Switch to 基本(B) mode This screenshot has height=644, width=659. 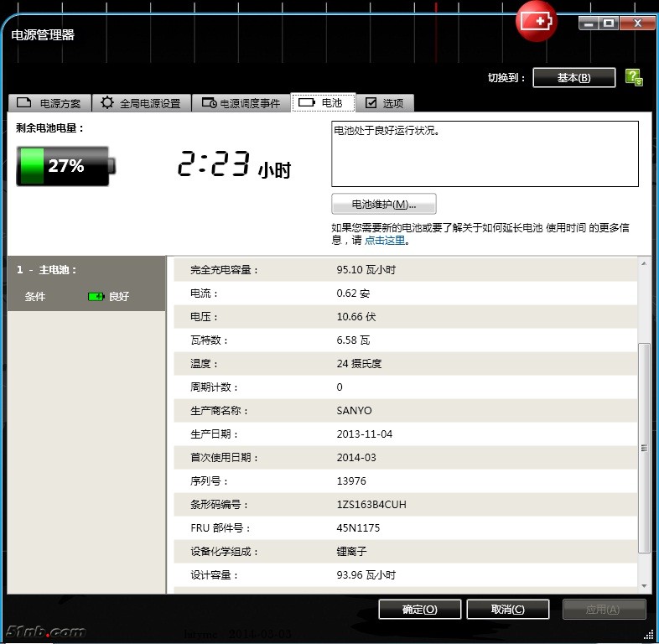pos(574,78)
